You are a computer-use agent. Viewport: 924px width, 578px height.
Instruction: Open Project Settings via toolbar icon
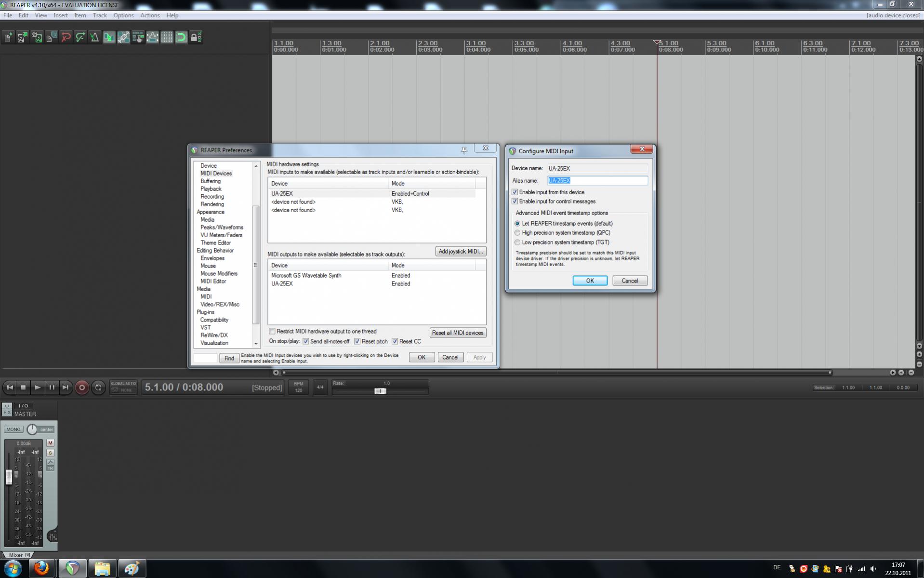coord(52,37)
